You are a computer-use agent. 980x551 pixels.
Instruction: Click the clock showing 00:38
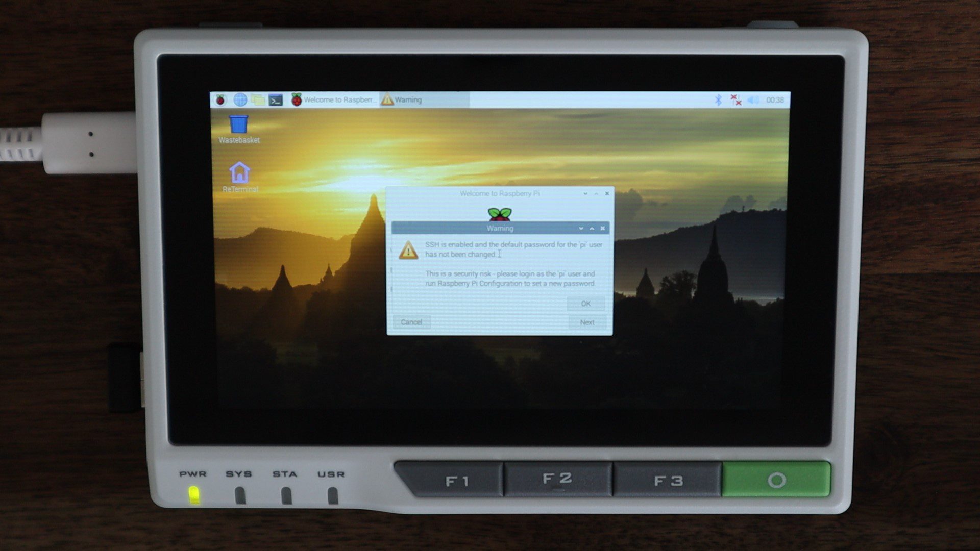click(x=775, y=100)
